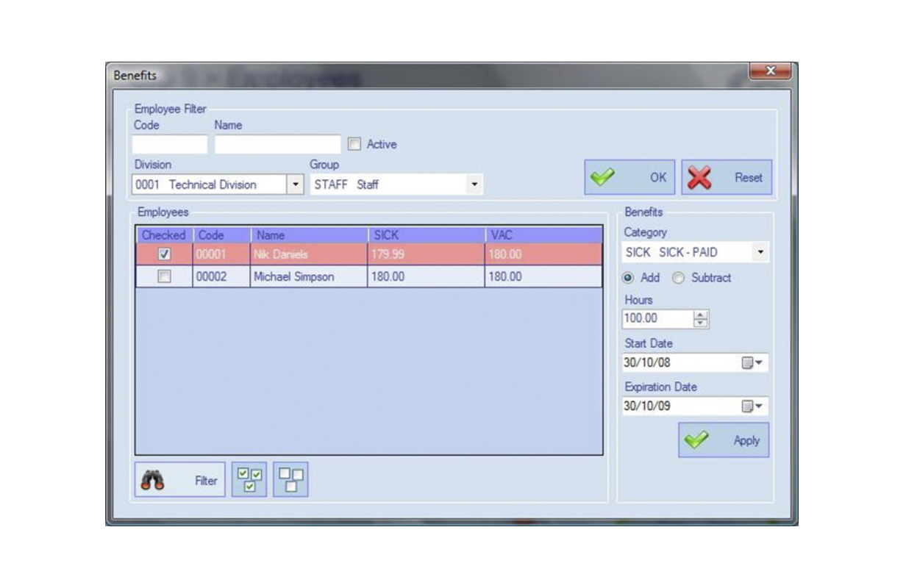Select the Michael Simpson name cell
This screenshot has width=906, height=588.
pos(309,277)
